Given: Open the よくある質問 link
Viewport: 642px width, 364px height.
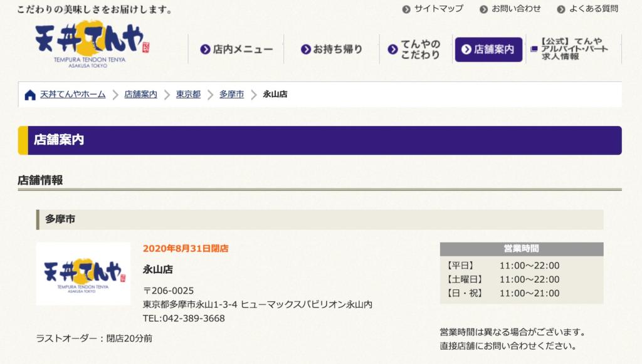Looking at the screenshot, I should [593, 9].
